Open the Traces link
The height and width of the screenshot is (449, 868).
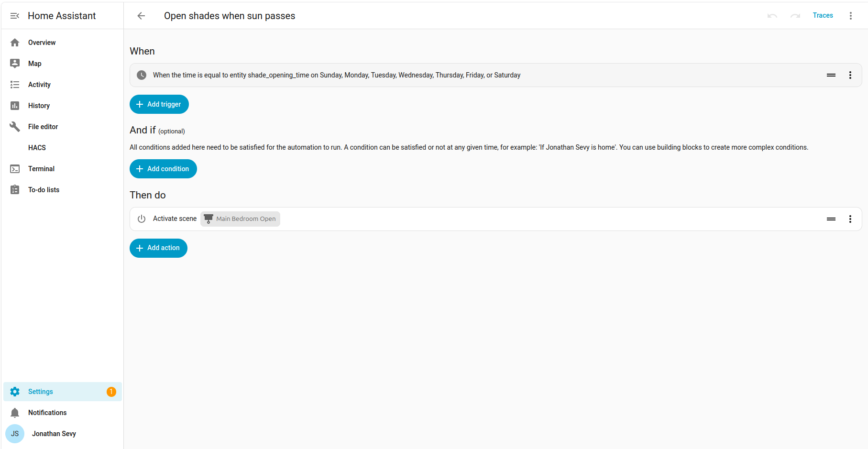pyautogui.click(x=823, y=15)
